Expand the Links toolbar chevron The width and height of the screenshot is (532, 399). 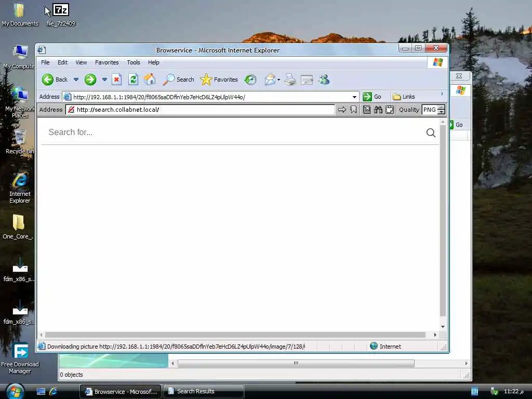[442, 94]
